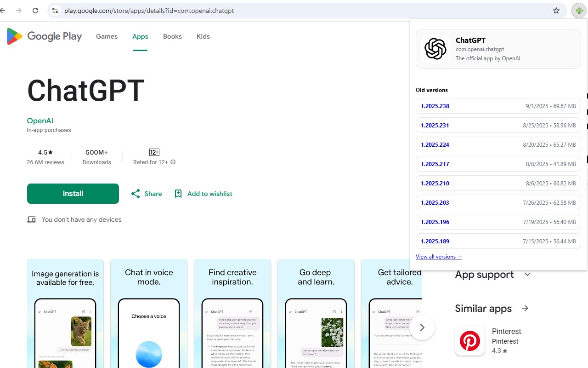Click the 26.6M reviews rating text
The width and height of the screenshot is (588, 368).
point(45,162)
